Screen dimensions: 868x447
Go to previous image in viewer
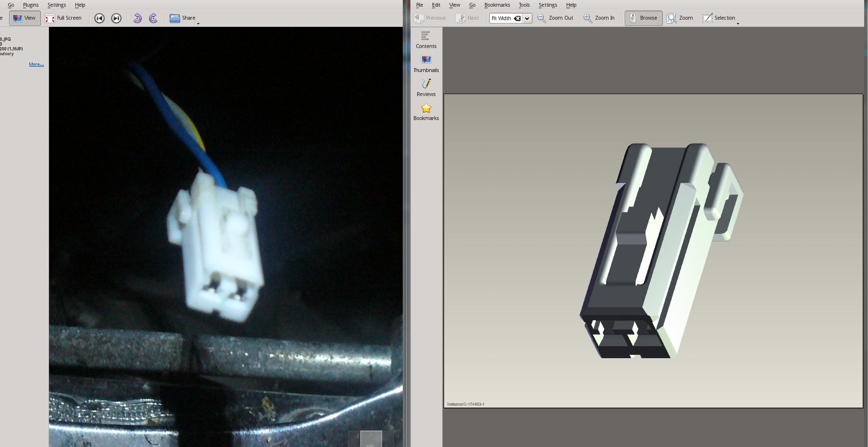pos(99,18)
